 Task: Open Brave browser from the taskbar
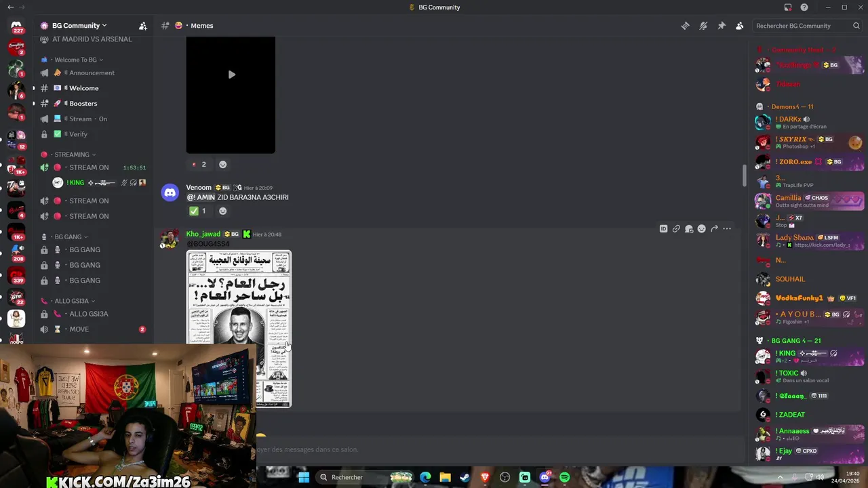coord(485,477)
